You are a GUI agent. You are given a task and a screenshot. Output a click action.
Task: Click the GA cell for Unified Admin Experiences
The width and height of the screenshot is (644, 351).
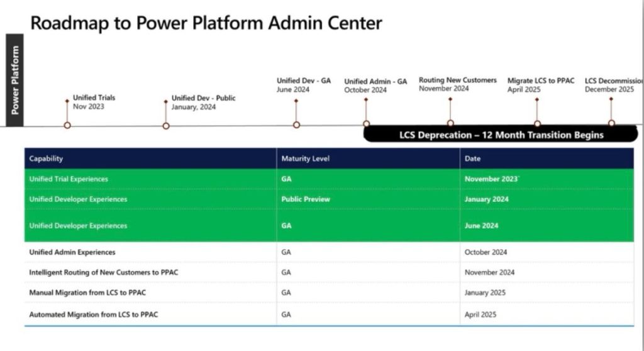pos(369,252)
